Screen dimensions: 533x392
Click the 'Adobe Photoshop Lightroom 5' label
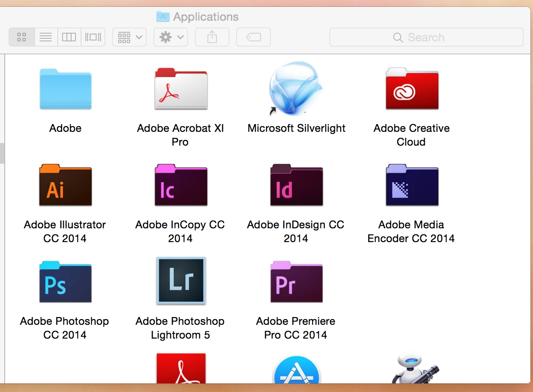tap(180, 328)
